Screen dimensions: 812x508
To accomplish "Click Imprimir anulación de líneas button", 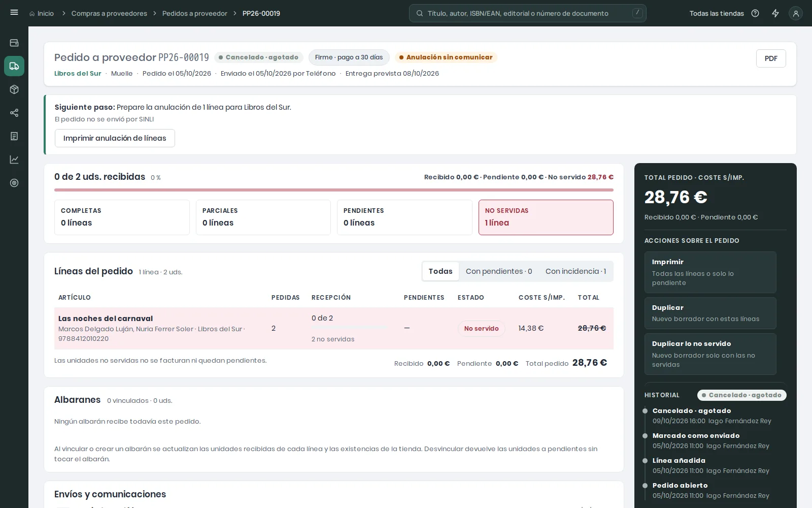I will click(x=115, y=138).
